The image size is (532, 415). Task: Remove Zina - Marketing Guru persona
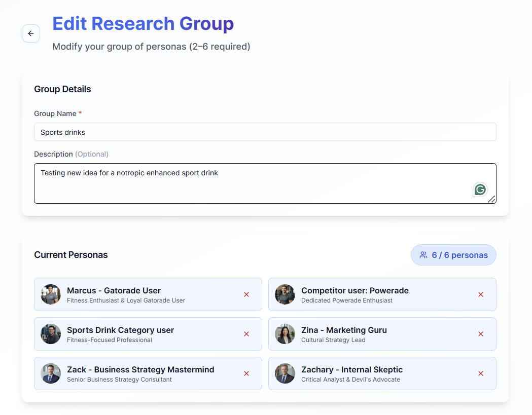pyautogui.click(x=481, y=334)
